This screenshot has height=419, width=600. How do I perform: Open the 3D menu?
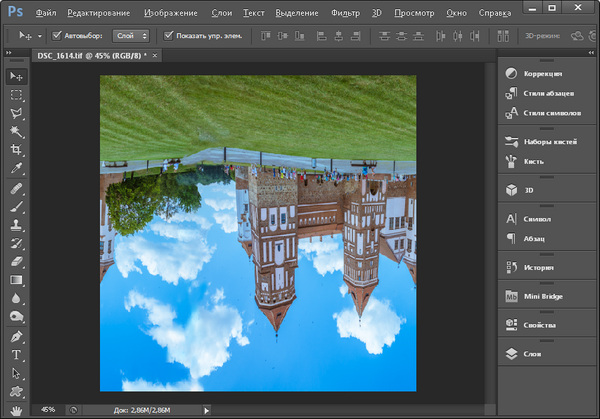(377, 13)
